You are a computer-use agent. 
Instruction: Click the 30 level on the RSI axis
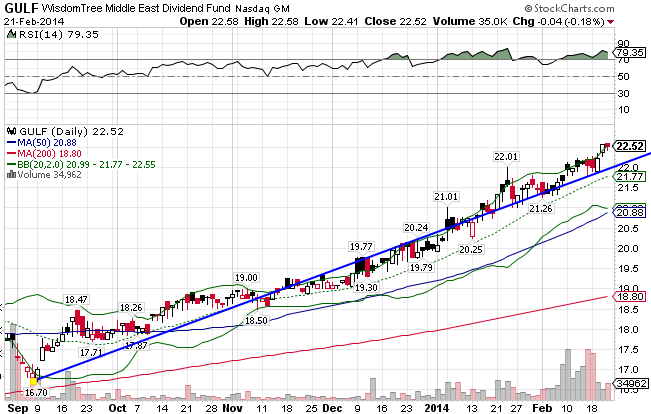[x=623, y=93]
